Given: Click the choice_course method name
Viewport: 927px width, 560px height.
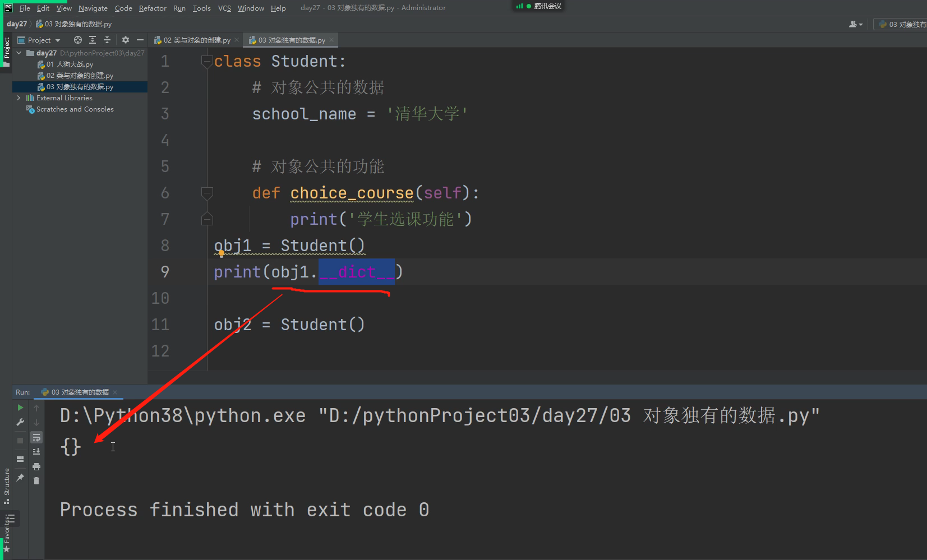Looking at the screenshot, I should click(x=352, y=193).
